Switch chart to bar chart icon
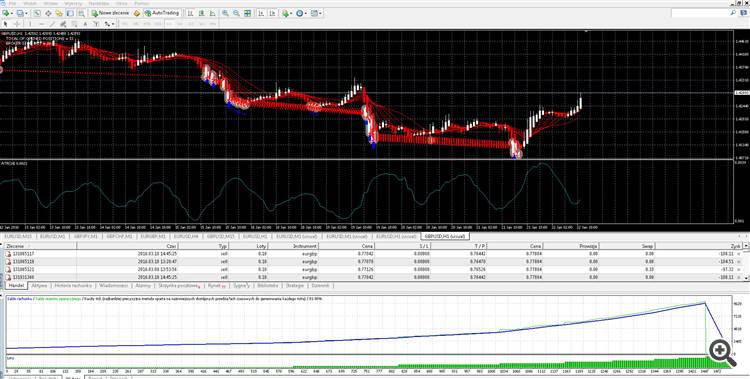Image resolution: width=750 pixels, height=379 pixels. (x=190, y=13)
